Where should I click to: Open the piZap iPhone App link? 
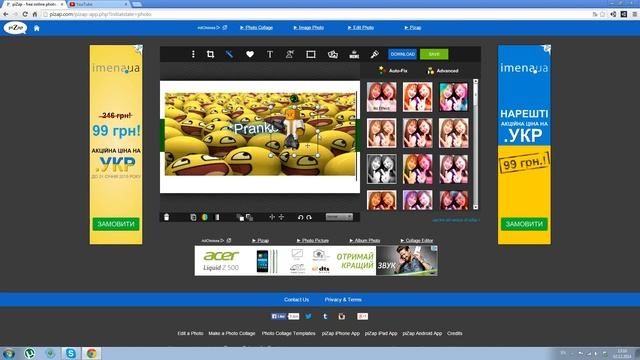340,333
